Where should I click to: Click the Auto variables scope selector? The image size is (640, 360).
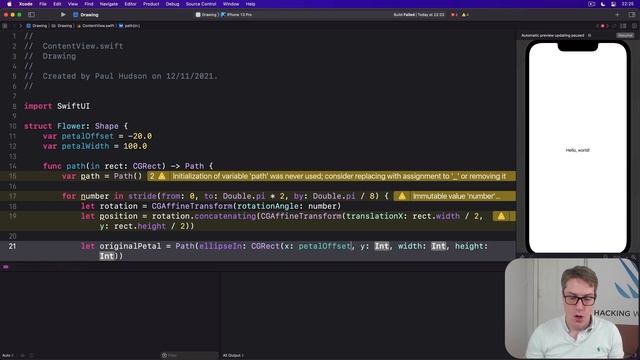8,356
